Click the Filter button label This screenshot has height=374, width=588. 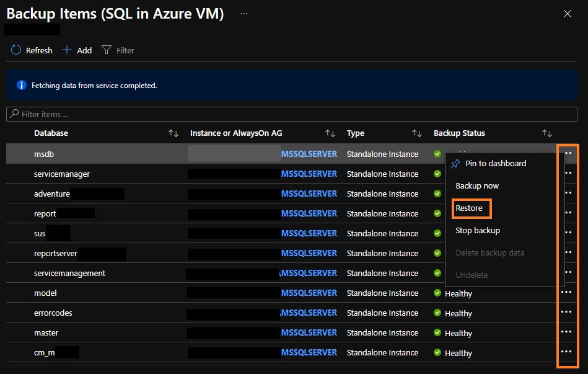(125, 50)
